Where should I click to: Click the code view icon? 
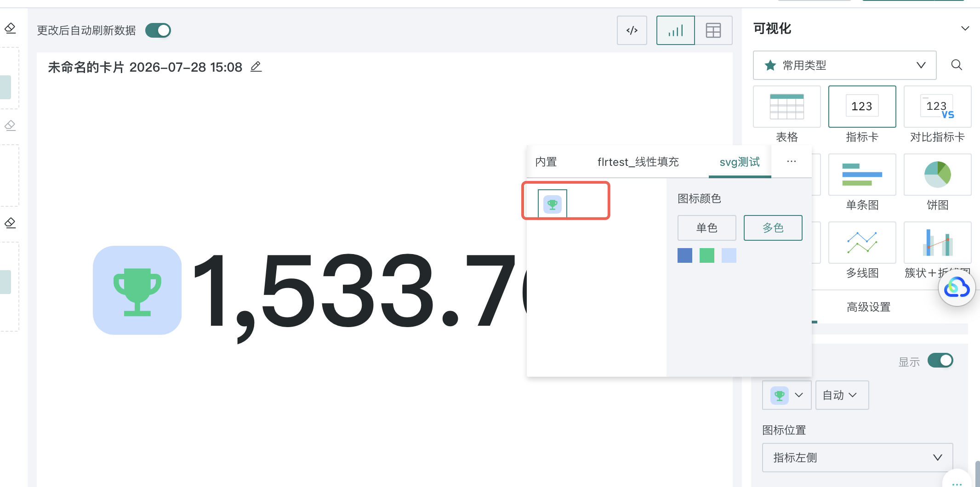tap(632, 30)
